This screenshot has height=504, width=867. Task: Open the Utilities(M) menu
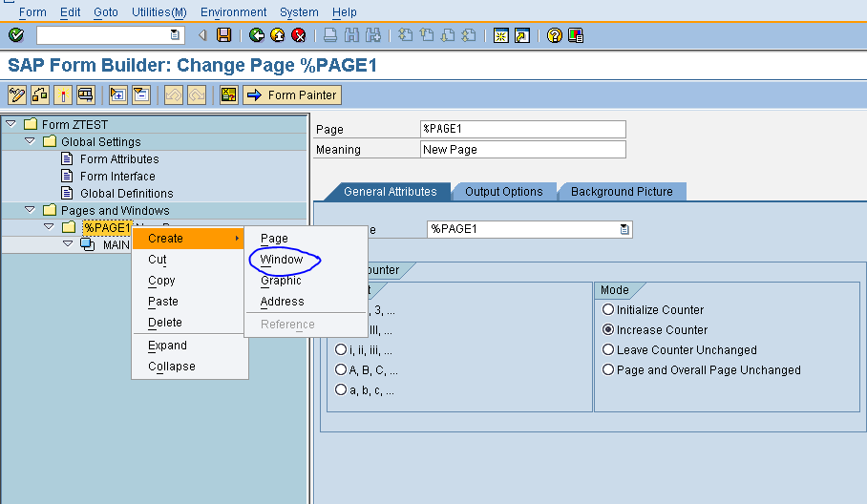pos(159,12)
